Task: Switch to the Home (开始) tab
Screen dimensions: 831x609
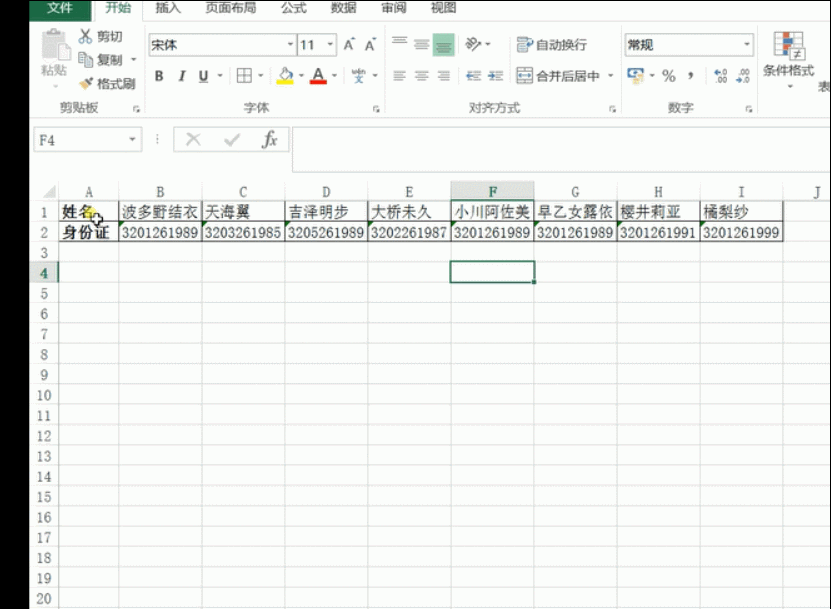Action: click(x=118, y=8)
